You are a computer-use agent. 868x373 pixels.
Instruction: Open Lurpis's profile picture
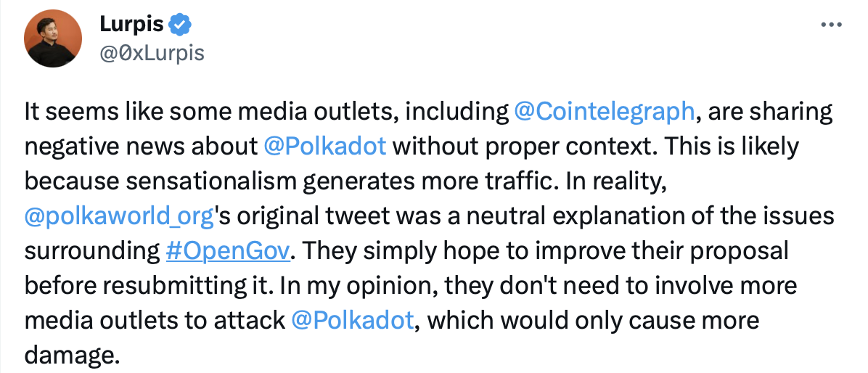pyautogui.click(x=52, y=40)
